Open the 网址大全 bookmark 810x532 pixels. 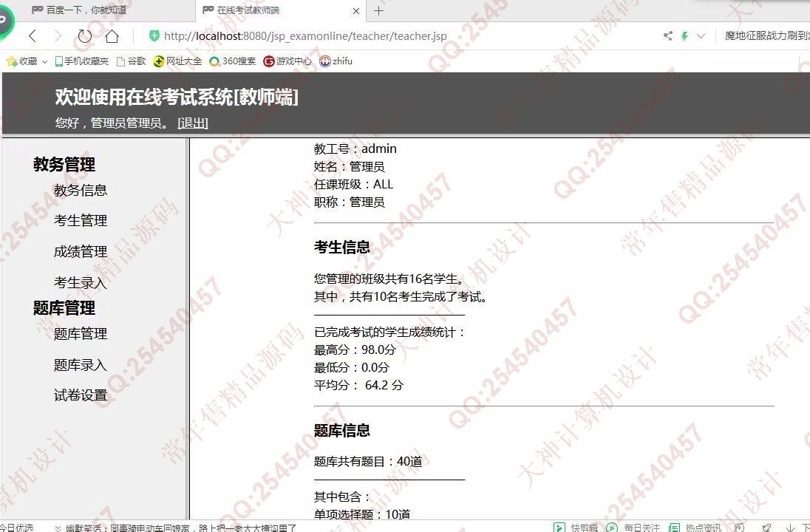(x=177, y=61)
